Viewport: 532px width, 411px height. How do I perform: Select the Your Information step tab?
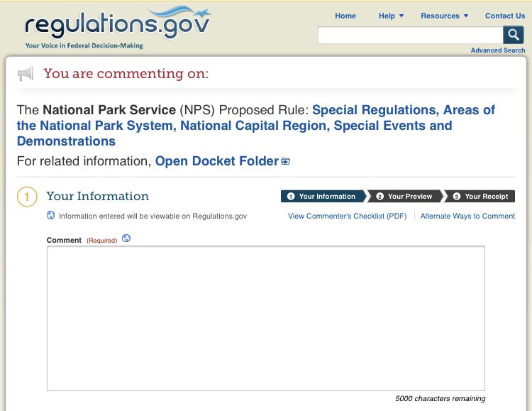(323, 197)
